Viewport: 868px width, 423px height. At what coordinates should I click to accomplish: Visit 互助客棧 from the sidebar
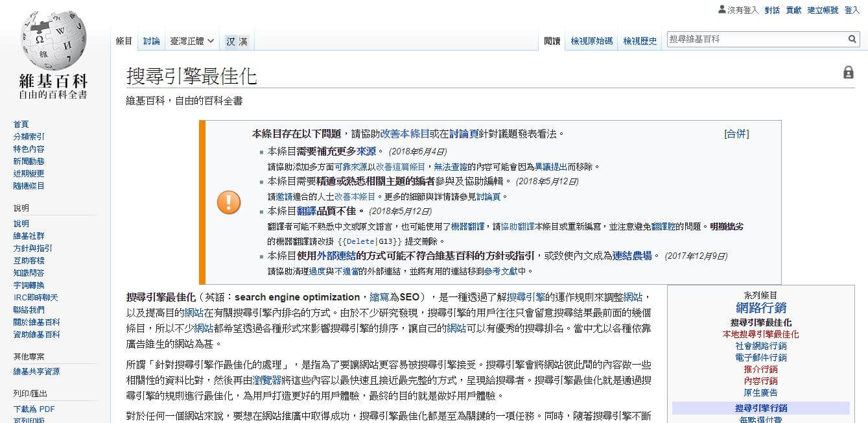tap(29, 260)
